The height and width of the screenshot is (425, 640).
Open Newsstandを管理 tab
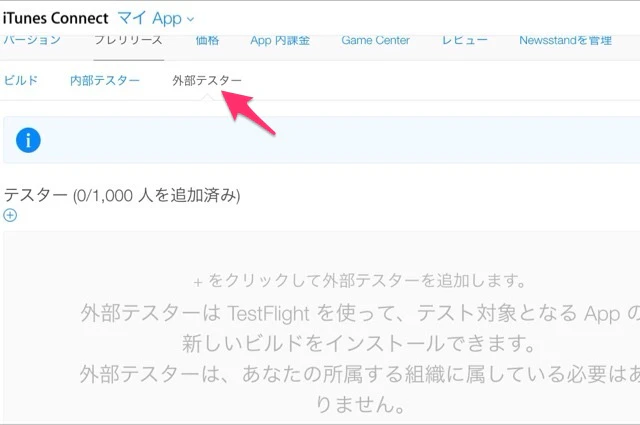[x=565, y=40]
